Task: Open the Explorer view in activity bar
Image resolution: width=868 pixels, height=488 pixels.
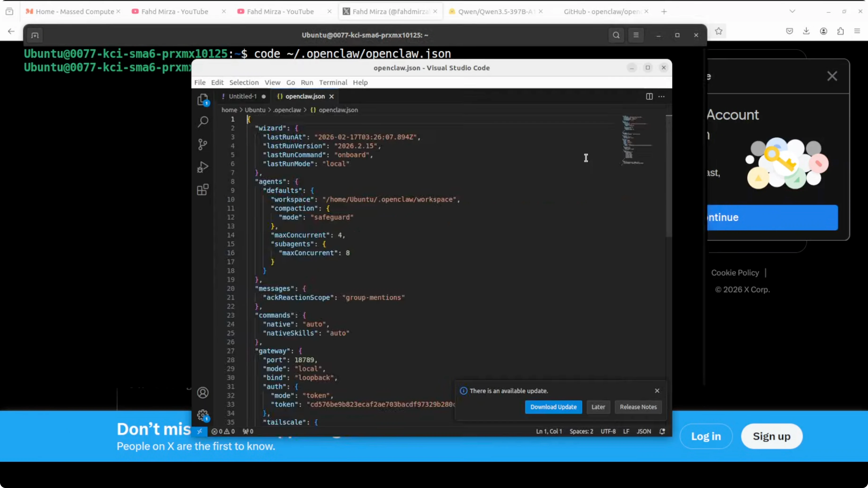Action: pyautogui.click(x=203, y=100)
